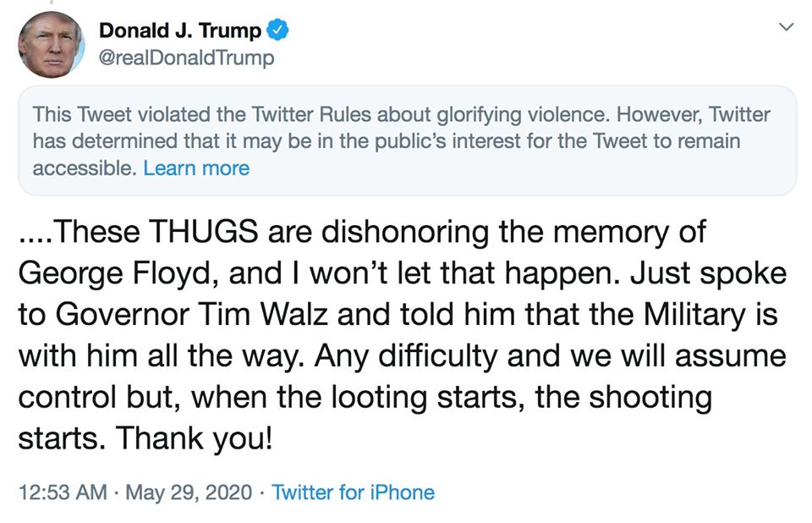Open the "Learn more" link
The image size is (812, 523).
[196, 168]
